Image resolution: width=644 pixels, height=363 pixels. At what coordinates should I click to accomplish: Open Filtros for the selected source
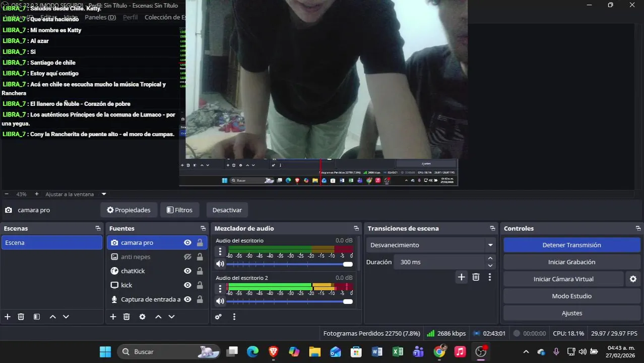pos(179,210)
